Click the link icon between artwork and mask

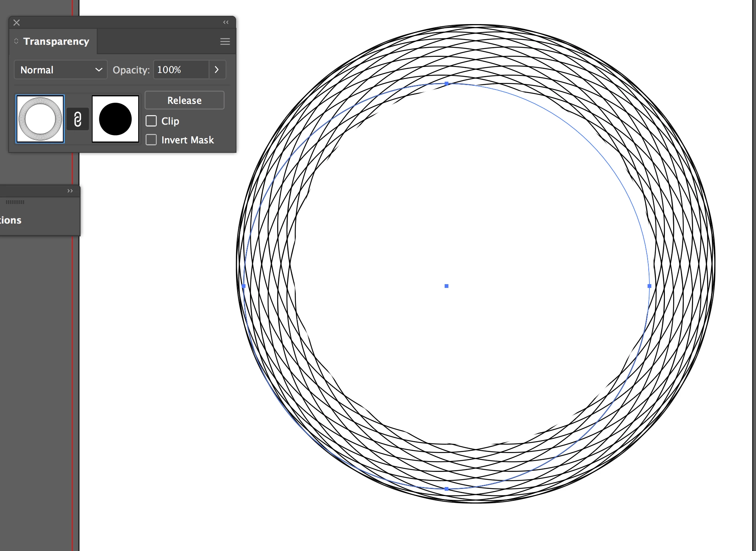pos(78,119)
